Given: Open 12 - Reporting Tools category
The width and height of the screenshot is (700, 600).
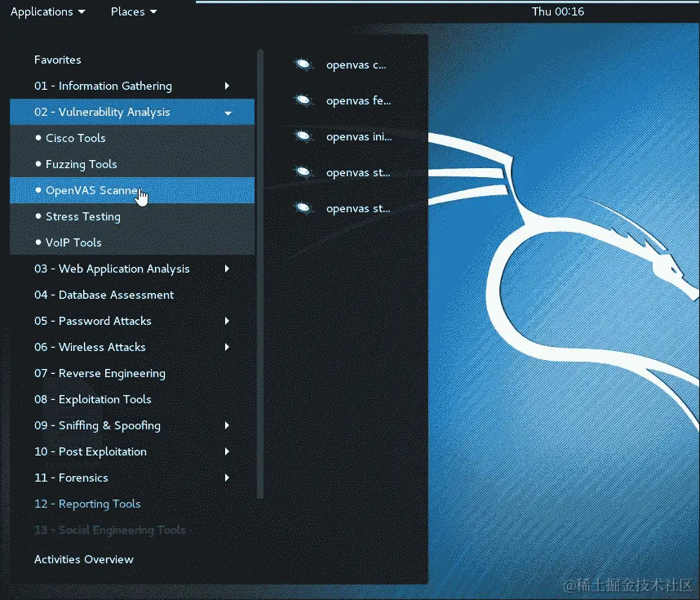Looking at the screenshot, I should click(x=132, y=504).
